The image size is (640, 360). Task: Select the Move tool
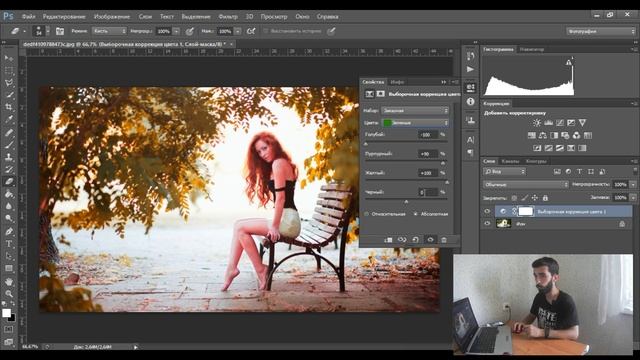9,58
